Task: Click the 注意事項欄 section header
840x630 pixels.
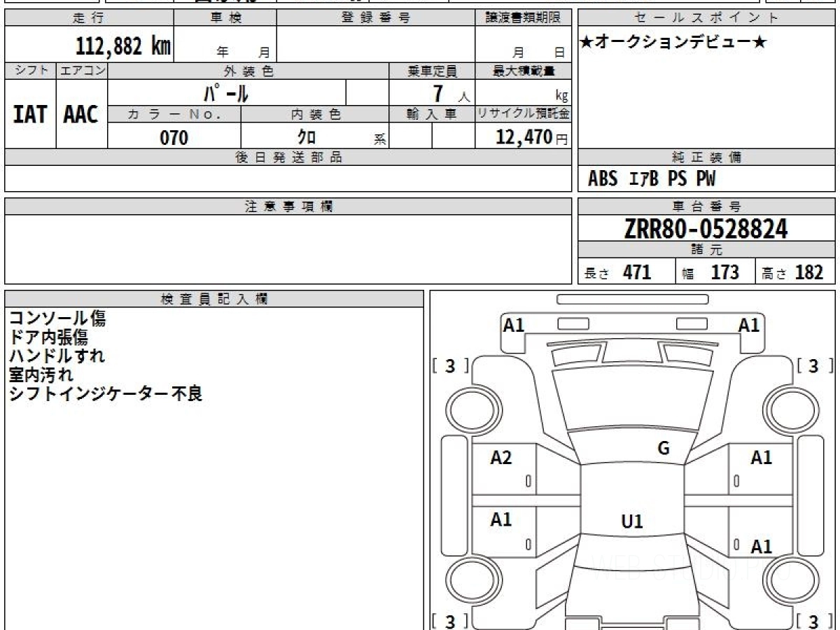Action: 288,206
